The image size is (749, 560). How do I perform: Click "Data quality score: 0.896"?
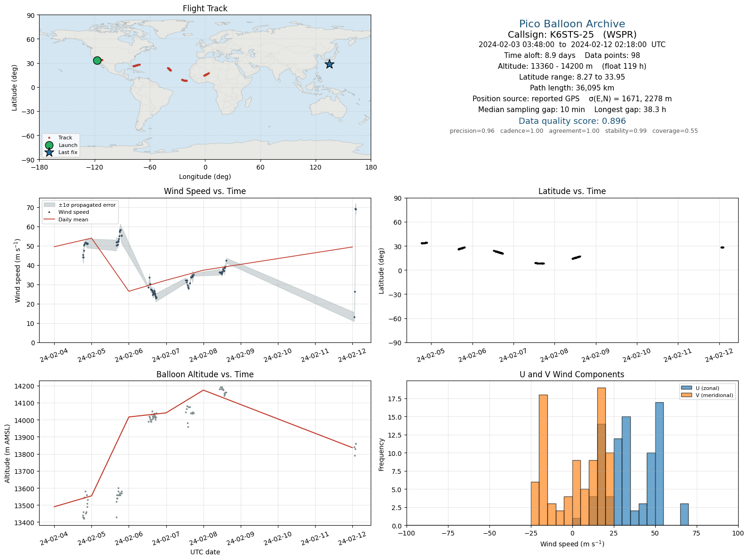[x=572, y=121]
